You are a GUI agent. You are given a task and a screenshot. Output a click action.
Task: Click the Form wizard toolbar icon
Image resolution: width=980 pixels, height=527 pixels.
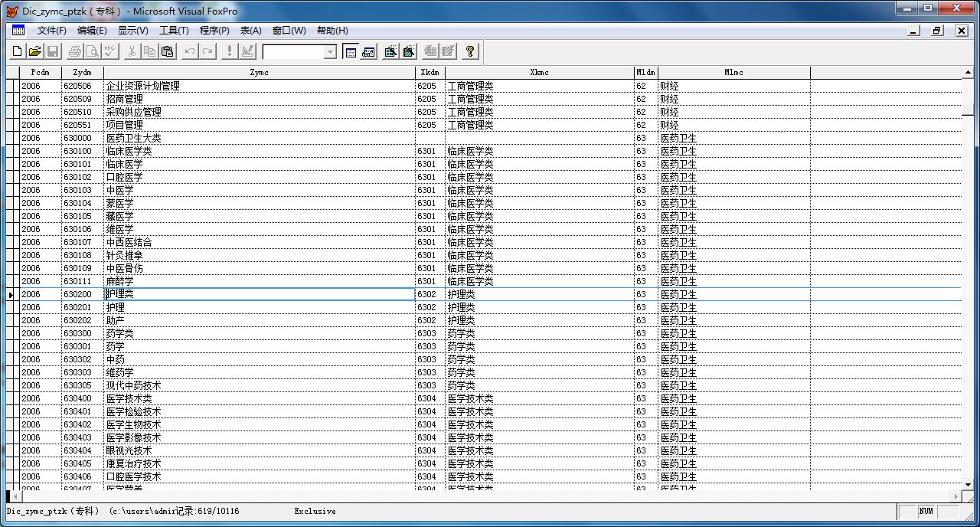click(390, 51)
